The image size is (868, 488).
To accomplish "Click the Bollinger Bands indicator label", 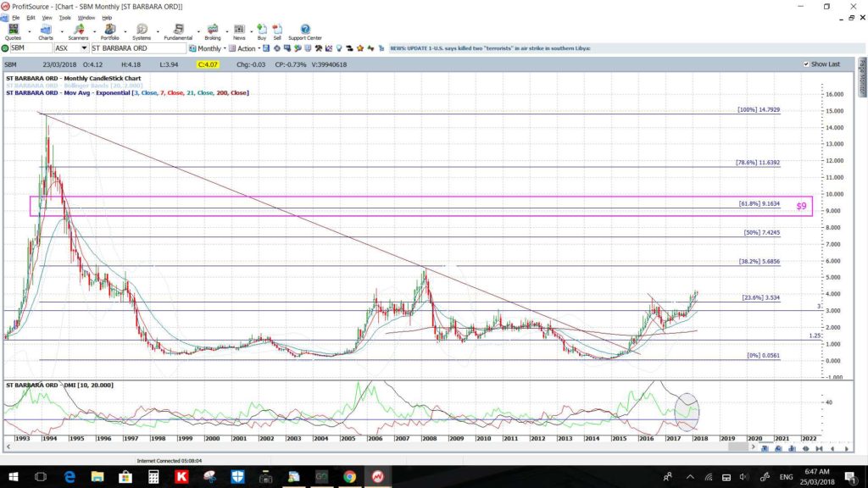I will point(75,86).
